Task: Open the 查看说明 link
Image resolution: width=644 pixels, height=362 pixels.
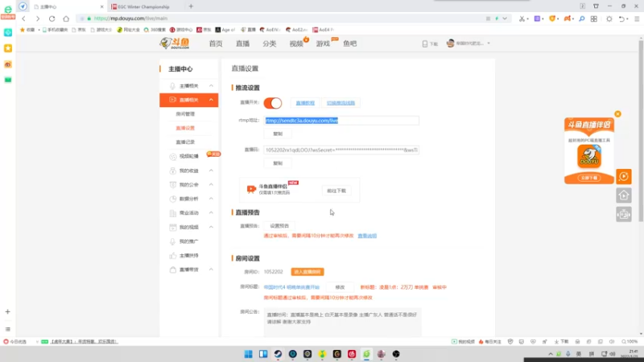Action: [x=367, y=236]
